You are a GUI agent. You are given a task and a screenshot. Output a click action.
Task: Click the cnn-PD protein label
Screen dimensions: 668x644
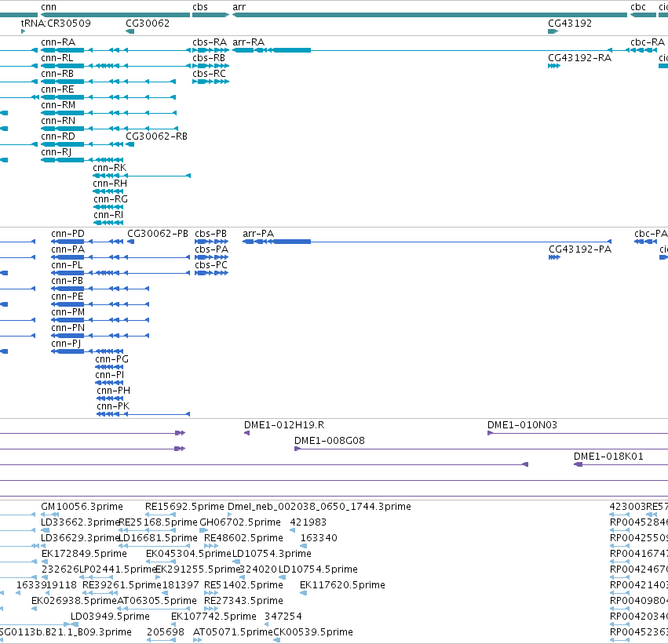tap(68, 234)
